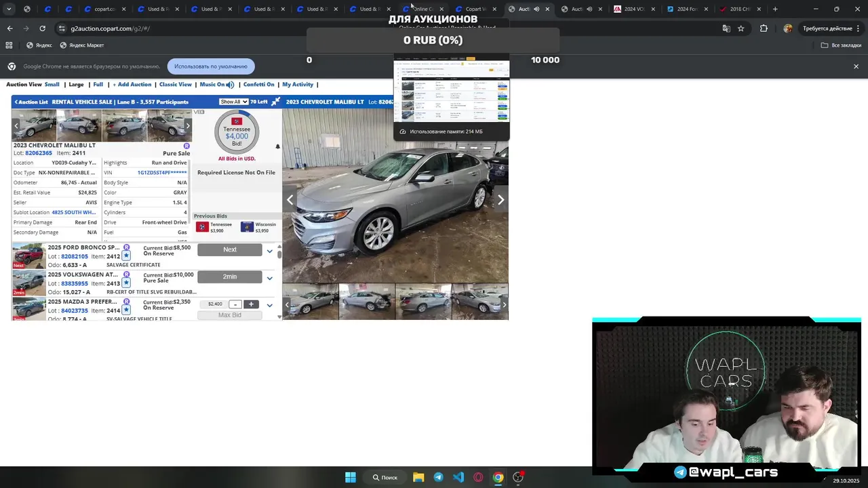The image size is (868, 488).
Task: Expand the Mazda 3 row chevron
Action: pyautogui.click(x=269, y=305)
